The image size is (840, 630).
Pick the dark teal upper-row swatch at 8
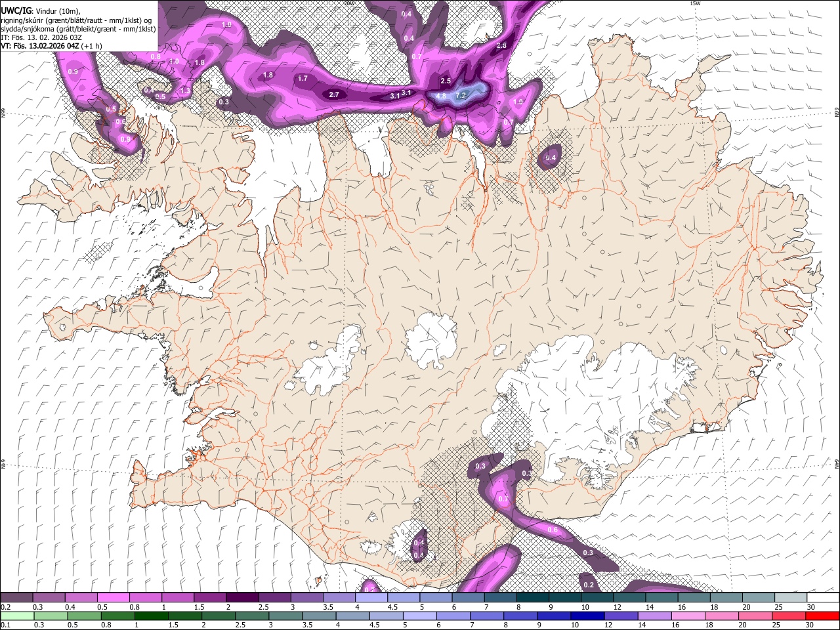(533, 597)
